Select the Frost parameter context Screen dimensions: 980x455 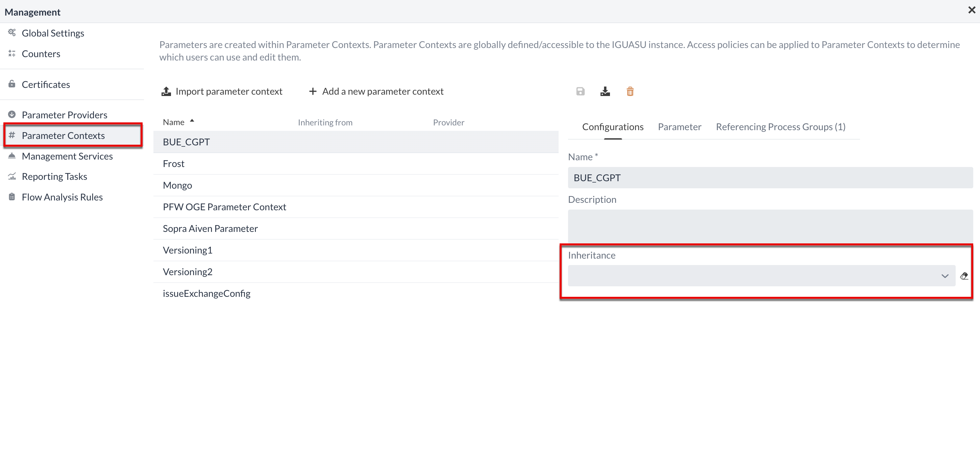[x=356, y=164]
